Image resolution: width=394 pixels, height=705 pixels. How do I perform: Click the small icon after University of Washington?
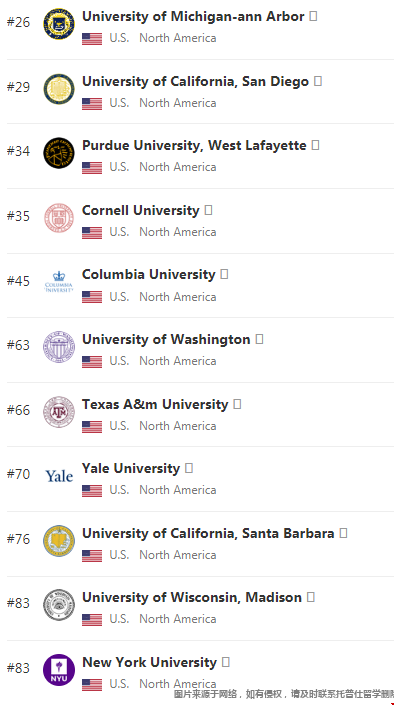click(x=259, y=339)
